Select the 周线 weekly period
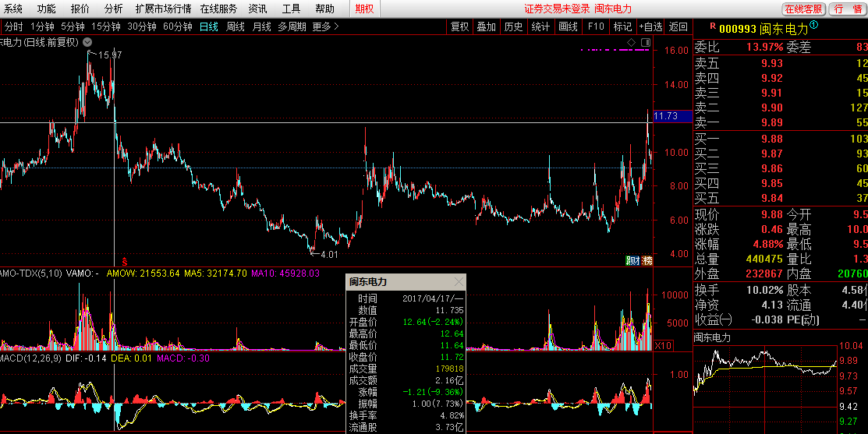 pos(236,26)
